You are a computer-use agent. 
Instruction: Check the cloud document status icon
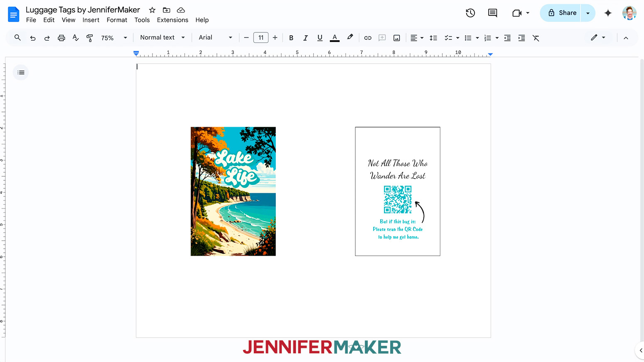click(x=181, y=10)
